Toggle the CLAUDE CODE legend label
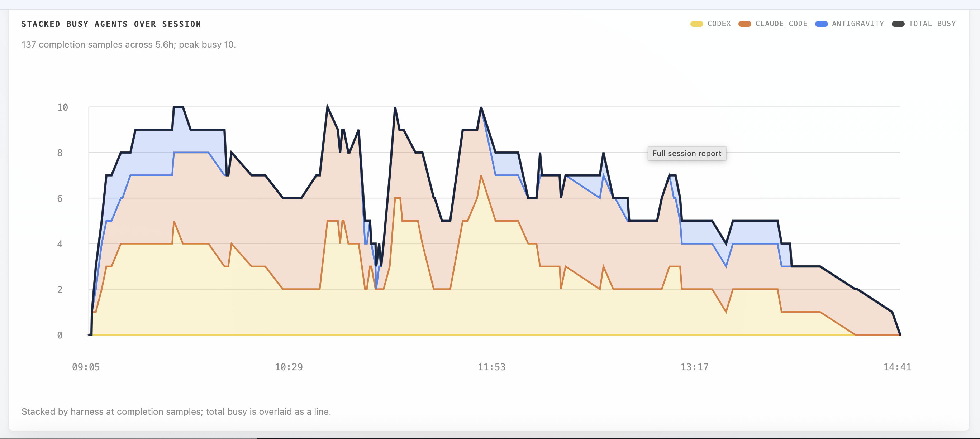Image resolution: width=980 pixels, height=439 pixels. click(781, 24)
